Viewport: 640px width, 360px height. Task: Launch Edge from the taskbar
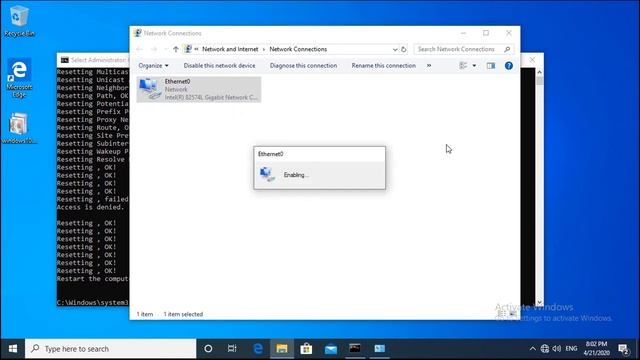[x=258, y=349]
